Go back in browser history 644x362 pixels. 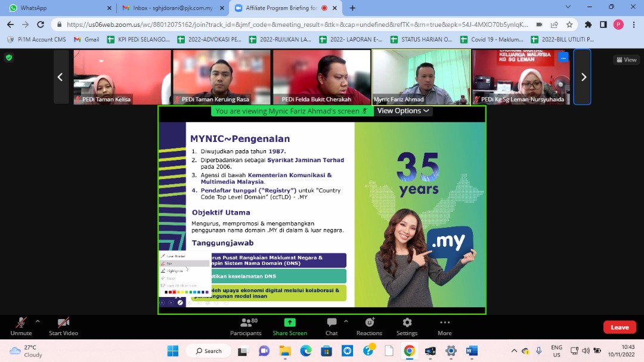click(x=11, y=24)
